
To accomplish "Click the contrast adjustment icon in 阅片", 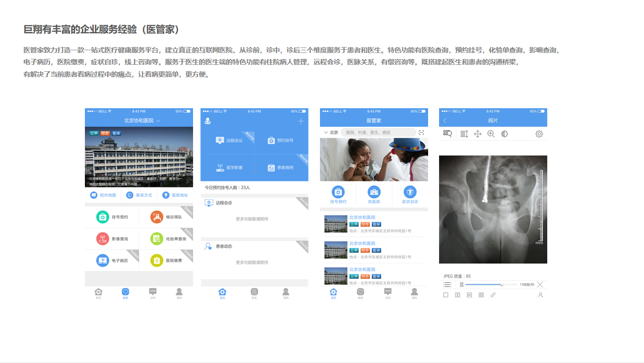I will point(505,134).
